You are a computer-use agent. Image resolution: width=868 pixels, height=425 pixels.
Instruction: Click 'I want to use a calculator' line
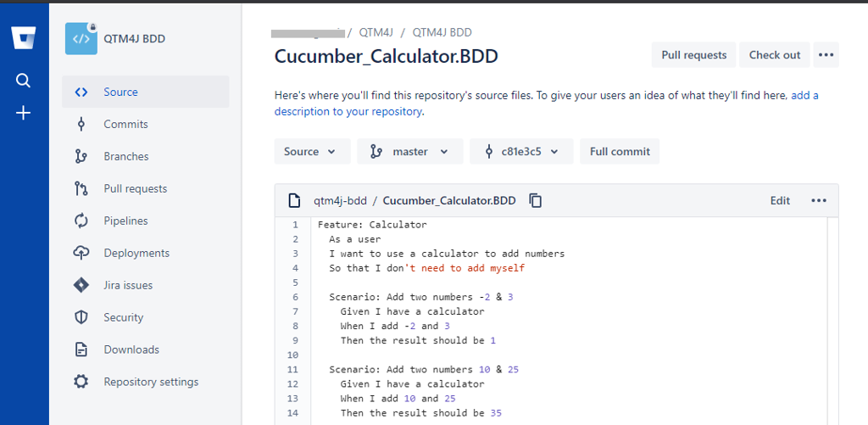click(x=447, y=254)
